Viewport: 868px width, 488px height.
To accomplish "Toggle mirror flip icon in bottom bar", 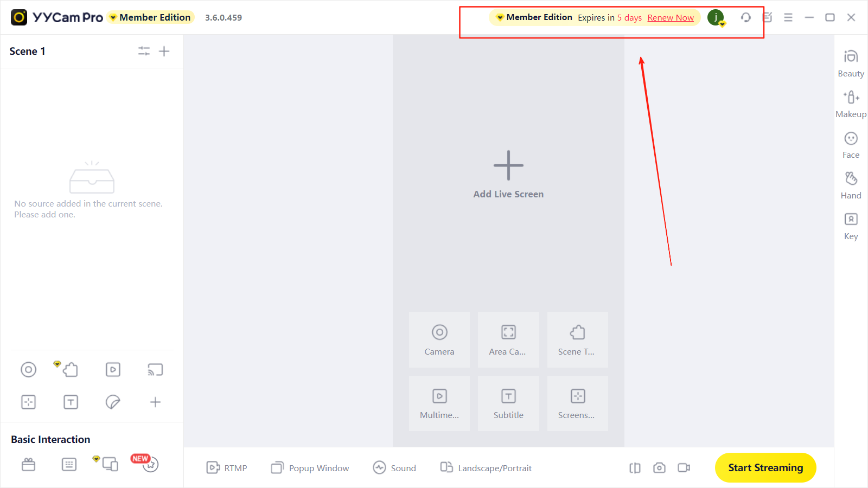I will click(635, 468).
